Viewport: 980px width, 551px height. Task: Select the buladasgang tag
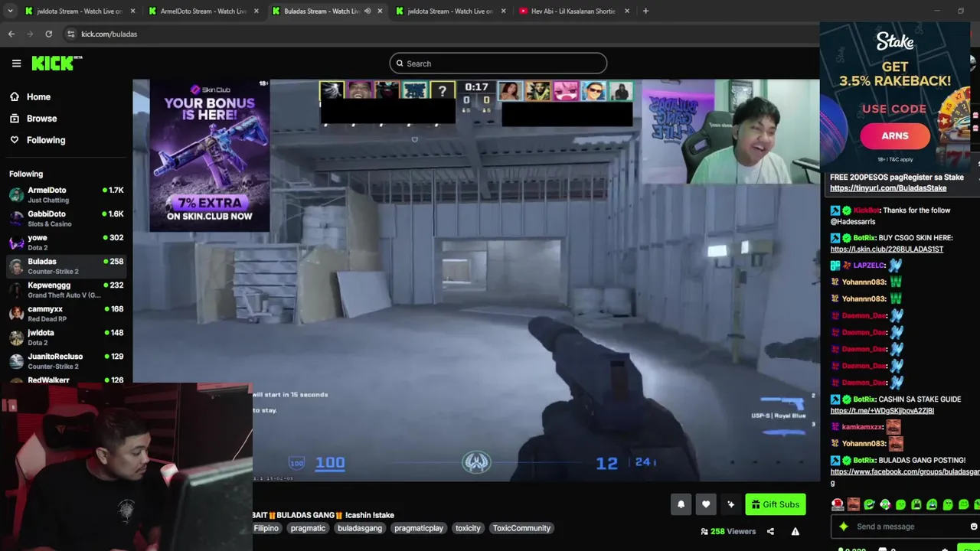(x=360, y=528)
